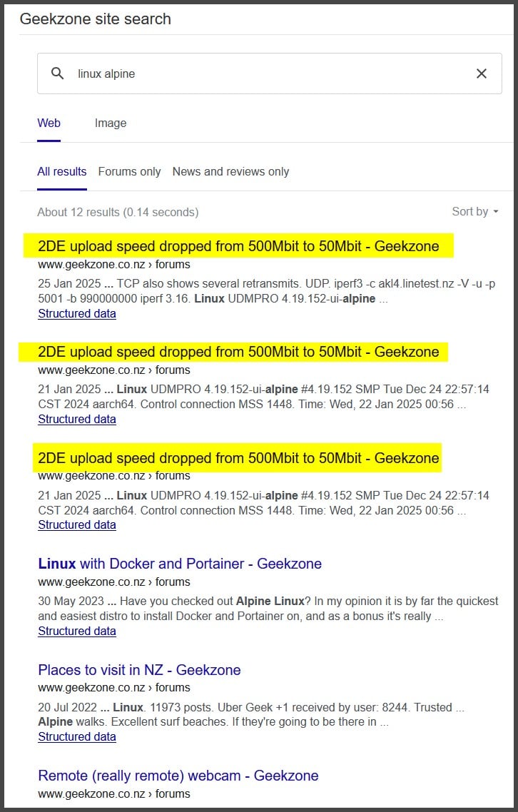Click Structured data under the second 2DE result

point(77,419)
